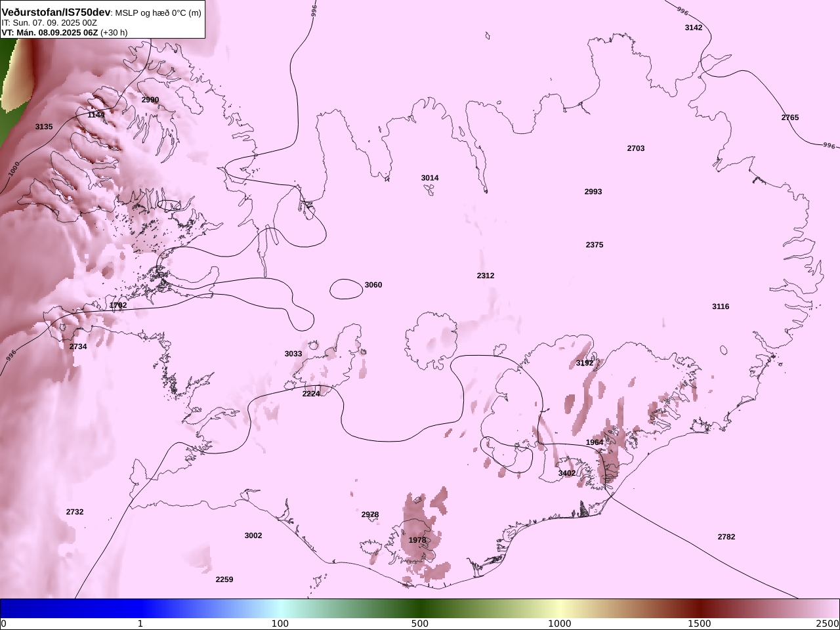Click the colorbar tick label 500
This screenshot has width=840, height=630.
click(420, 623)
